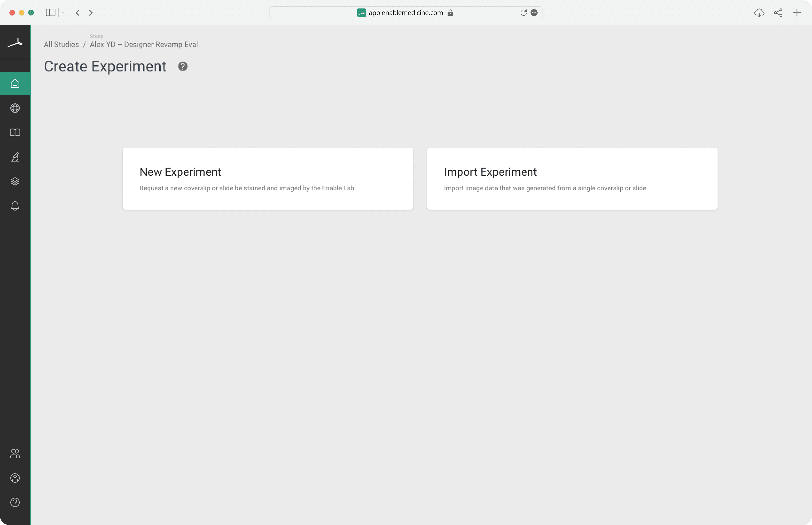The height and width of the screenshot is (525, 812).
Task: Go back to previous page
Action: [x=78, y=13]
